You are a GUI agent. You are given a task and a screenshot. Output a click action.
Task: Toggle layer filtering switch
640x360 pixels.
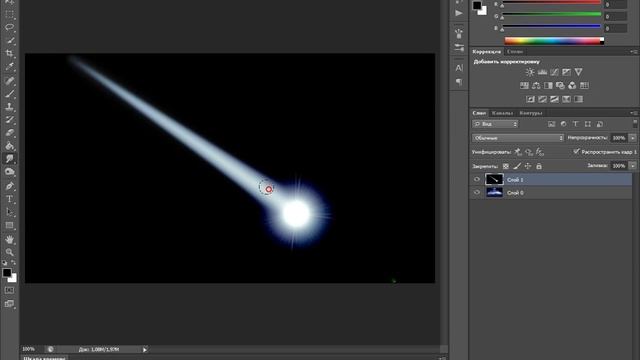pyautogui.click(x=635, y=123)
